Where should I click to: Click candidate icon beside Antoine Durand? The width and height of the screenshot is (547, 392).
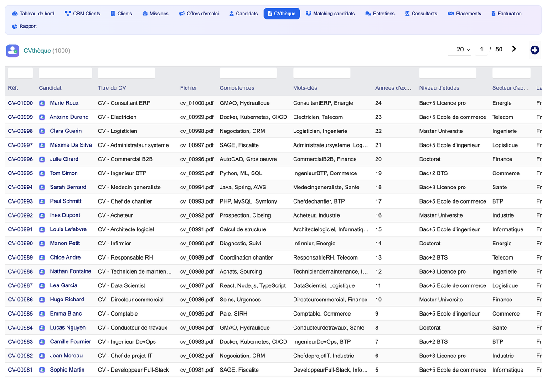[x=42, y=117]
